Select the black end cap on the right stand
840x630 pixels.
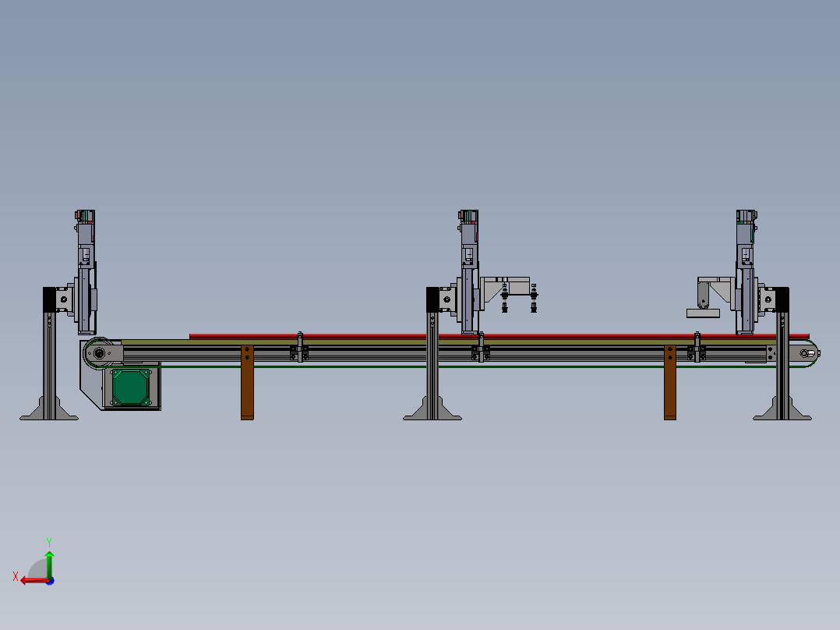(782, 299)
